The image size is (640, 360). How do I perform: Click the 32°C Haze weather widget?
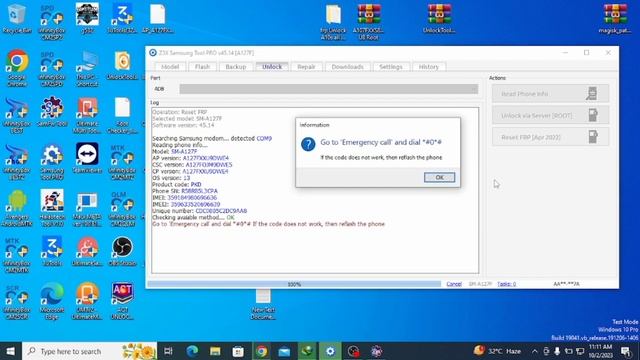pyautogui.click(x=498, y=351)
